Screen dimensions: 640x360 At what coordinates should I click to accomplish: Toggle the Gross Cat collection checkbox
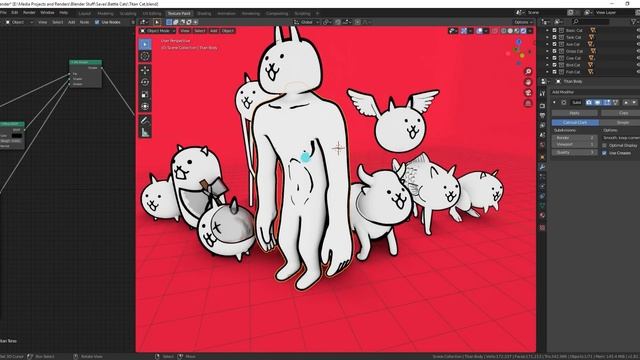[x=554, y=51]
